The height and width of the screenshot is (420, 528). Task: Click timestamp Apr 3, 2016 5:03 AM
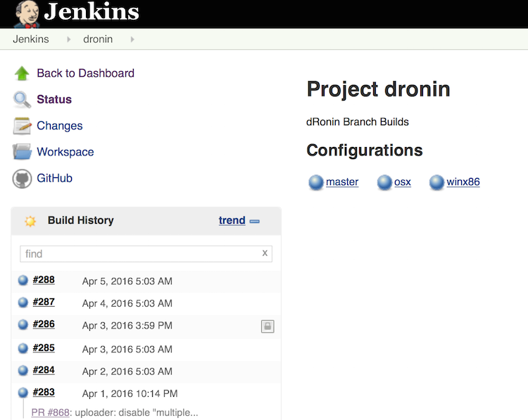127,350
